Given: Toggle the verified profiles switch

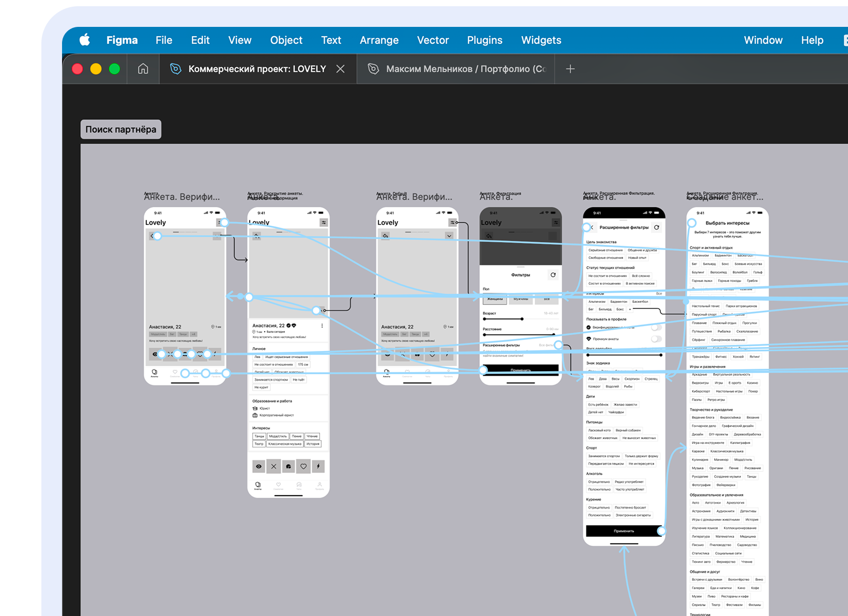Looking at the screenshot, I should tap(656, 328).
